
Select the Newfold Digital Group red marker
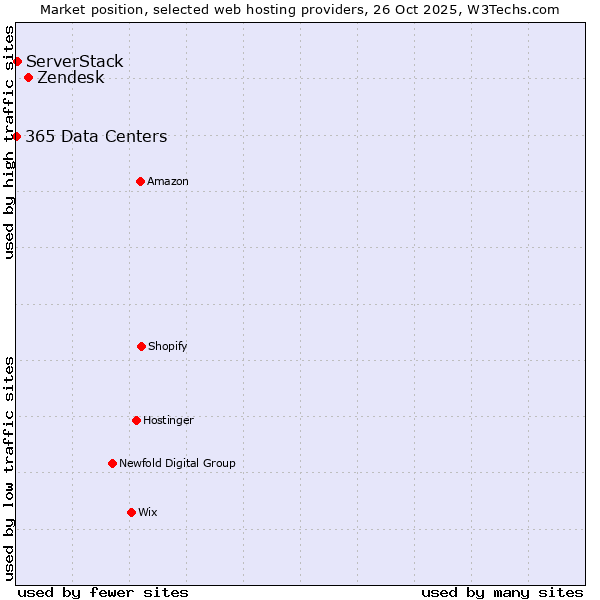click(x=112, y=463)
